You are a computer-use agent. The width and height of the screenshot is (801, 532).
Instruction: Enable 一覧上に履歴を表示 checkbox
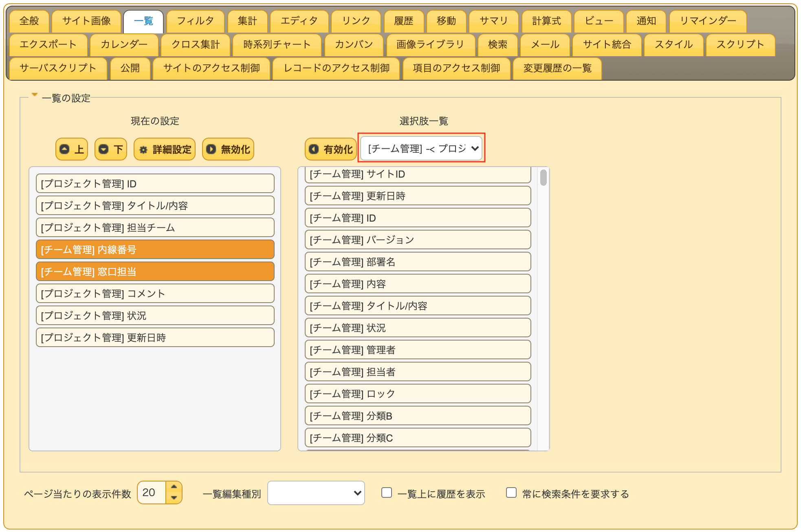[387, 493]
